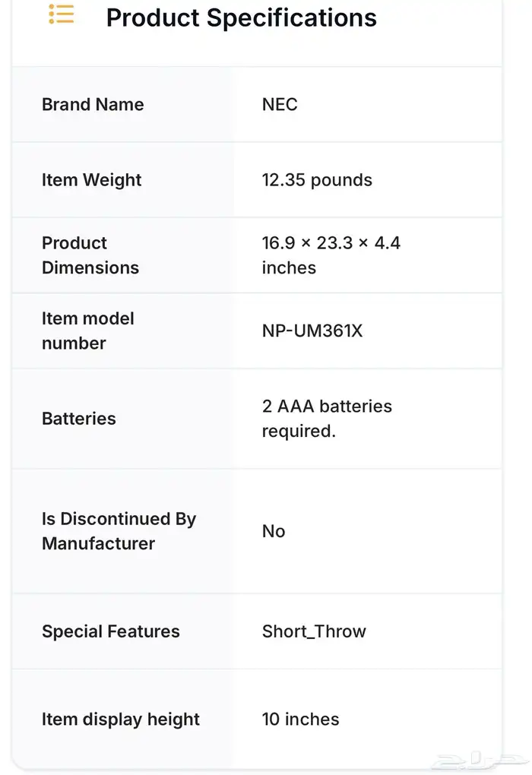Click the Item Weight label
This screenshot has width=532, height=775.
92,180
